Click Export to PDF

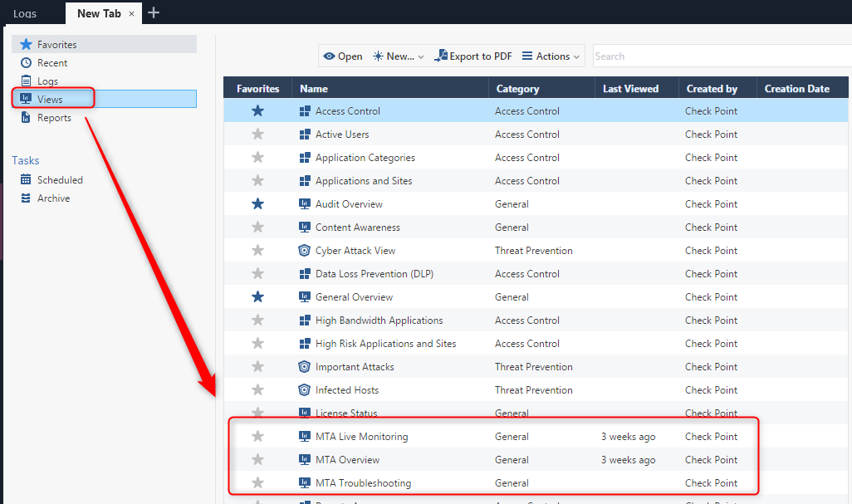click(473, 56)
